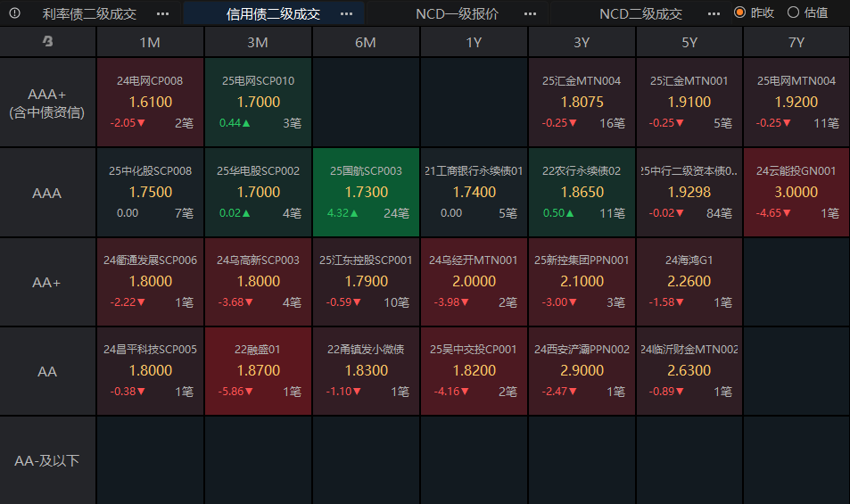Viewport: 850px width, 504px height.
Task: Click 24衢通发展SCP006 bond name
Action: point(150,260)
